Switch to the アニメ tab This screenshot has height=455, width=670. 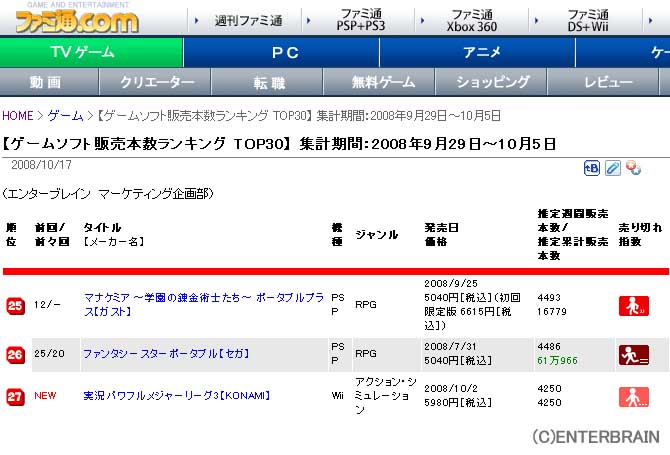pos(477,52)
